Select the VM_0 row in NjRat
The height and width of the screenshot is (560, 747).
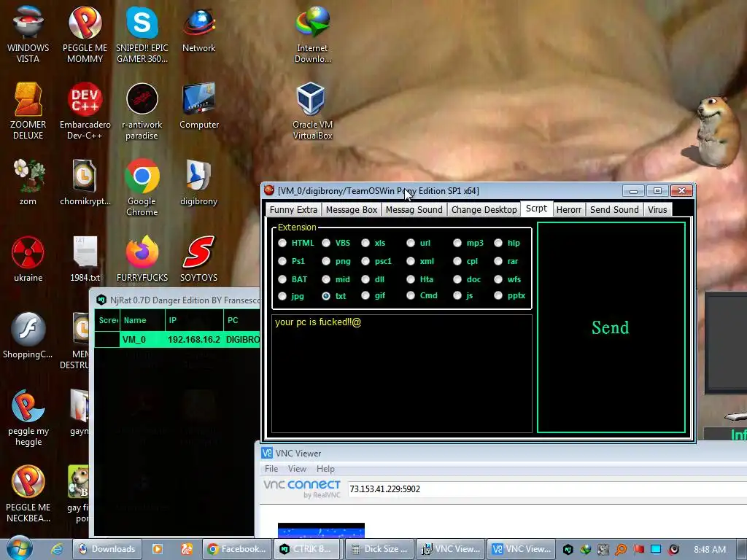(177, 340)
